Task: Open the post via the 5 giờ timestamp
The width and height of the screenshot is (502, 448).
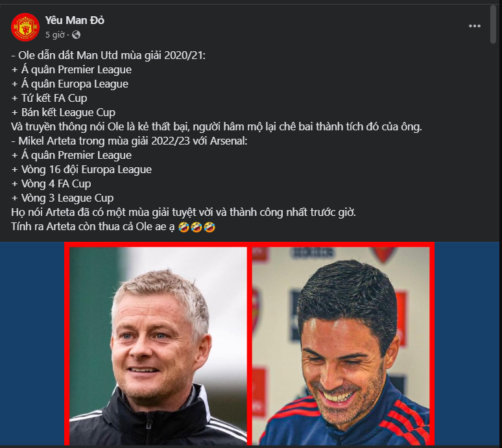Action: pyautogui.click(x=54, y=34)
